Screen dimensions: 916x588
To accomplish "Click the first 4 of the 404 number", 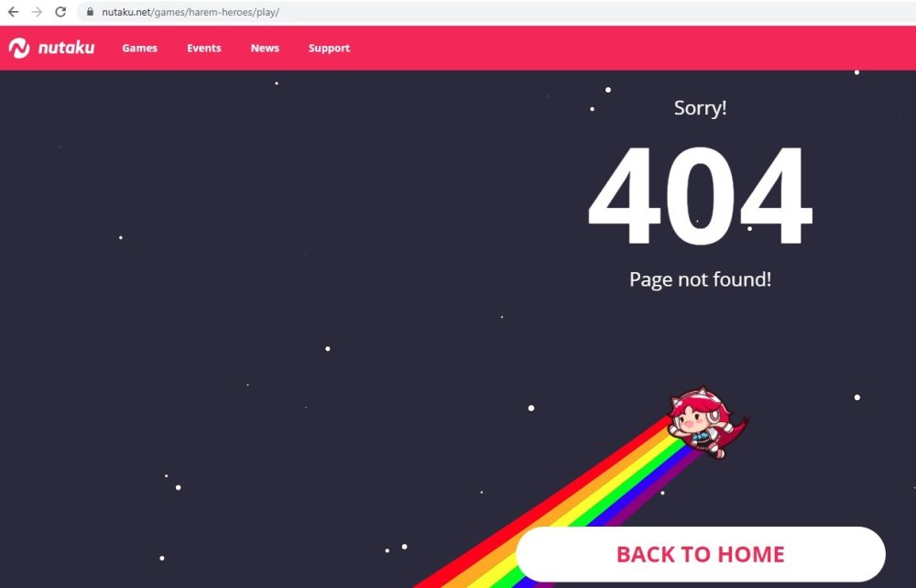I will [x=625, y=195].
